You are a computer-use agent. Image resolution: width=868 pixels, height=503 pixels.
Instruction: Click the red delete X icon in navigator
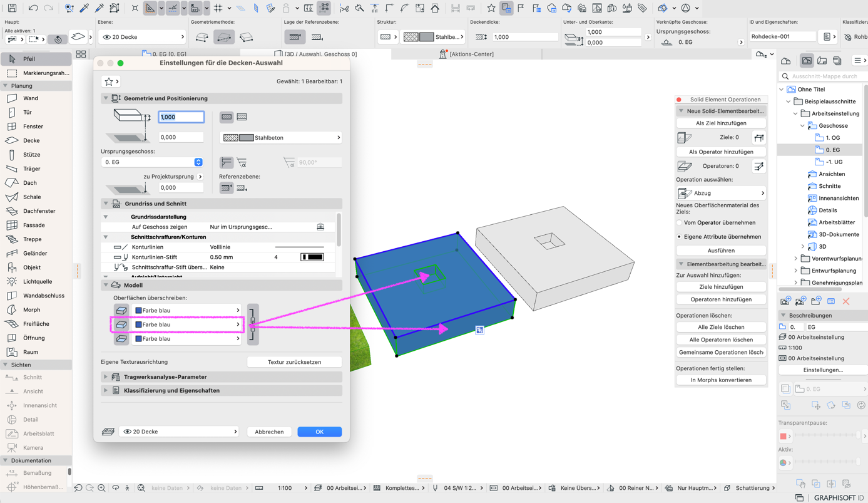tap(846, 301)
